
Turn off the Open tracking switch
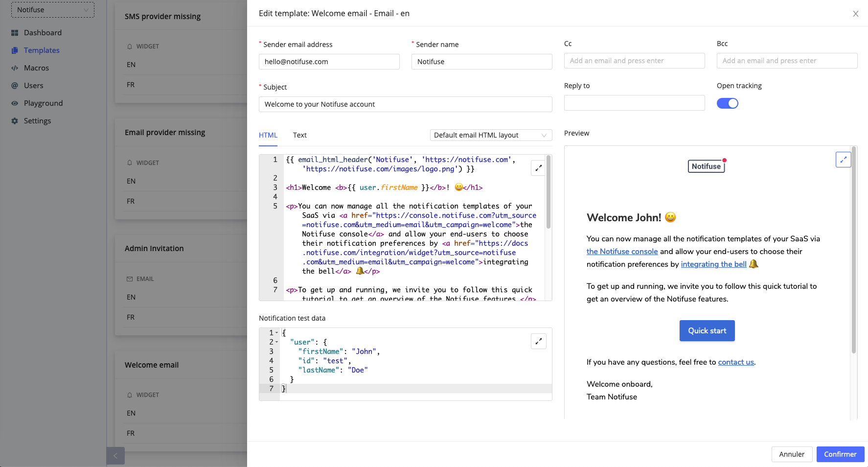728,103
